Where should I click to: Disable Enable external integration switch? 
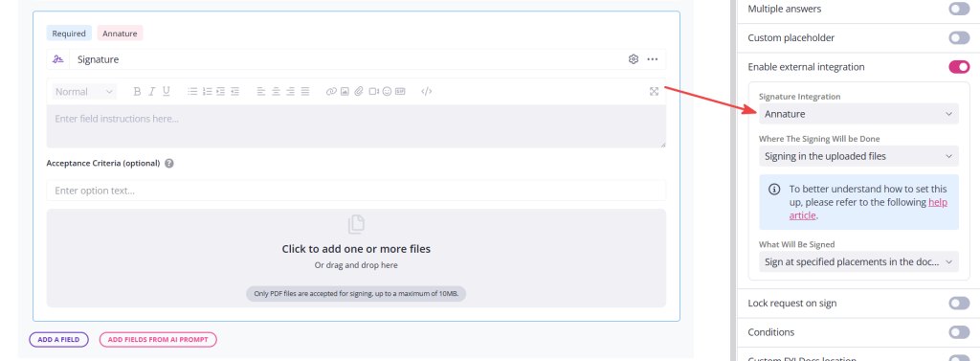point(959,67)
